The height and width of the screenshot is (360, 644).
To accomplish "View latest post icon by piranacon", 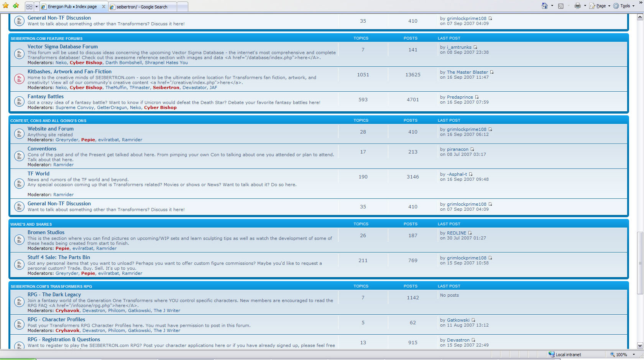I will pyautogui.click(x=472, y=149).
